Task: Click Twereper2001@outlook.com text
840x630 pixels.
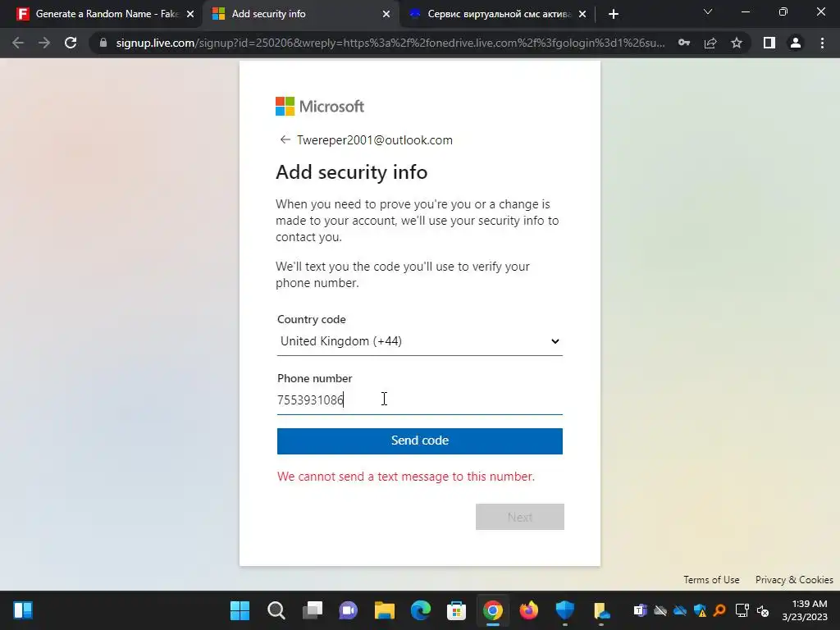Action: tap(374, 139)
